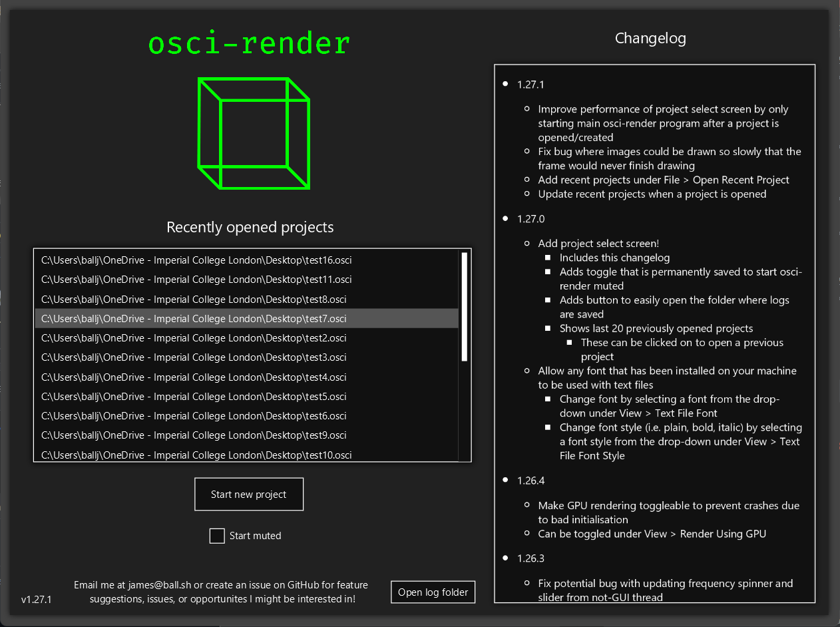Choose test4.osci from recent projects
The image size is (840, 627).
click(194, 377)
